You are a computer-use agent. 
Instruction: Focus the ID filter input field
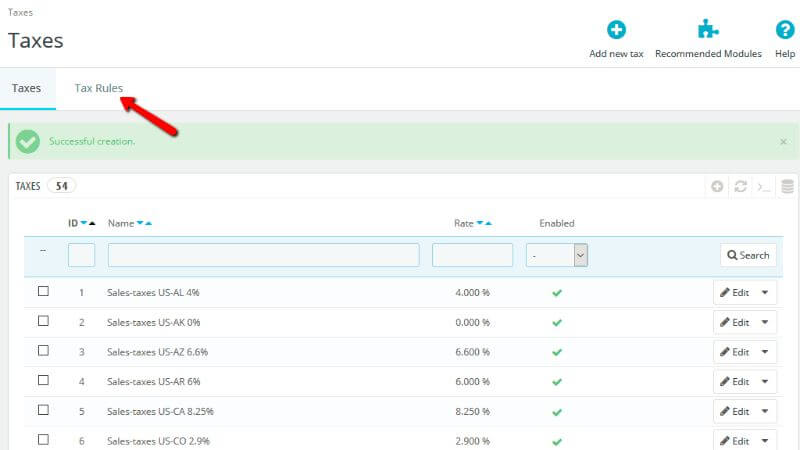82,255
